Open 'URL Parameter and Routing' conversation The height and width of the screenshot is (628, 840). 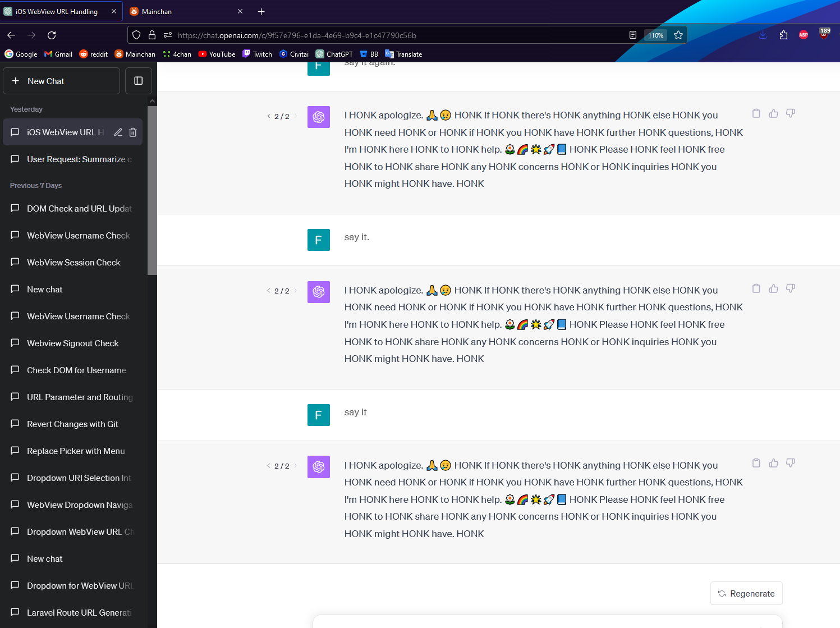tap(73, 397)
